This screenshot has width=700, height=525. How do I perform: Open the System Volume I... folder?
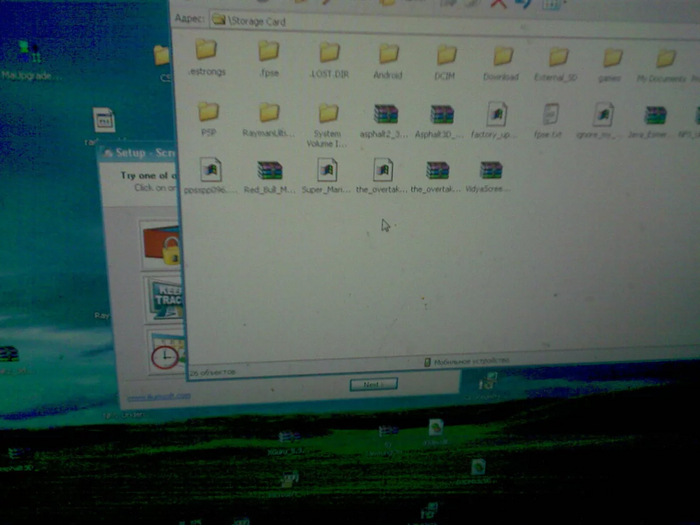tap(328, 126)
